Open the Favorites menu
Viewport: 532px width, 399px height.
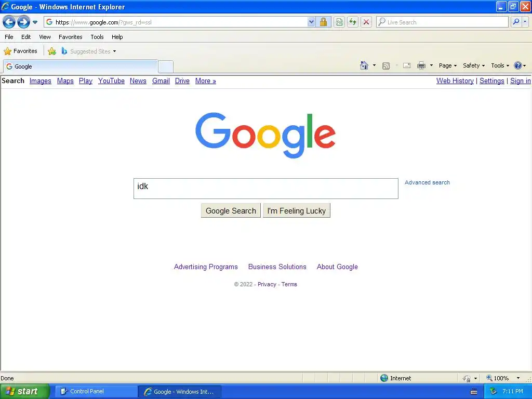[x=70, y=37]
